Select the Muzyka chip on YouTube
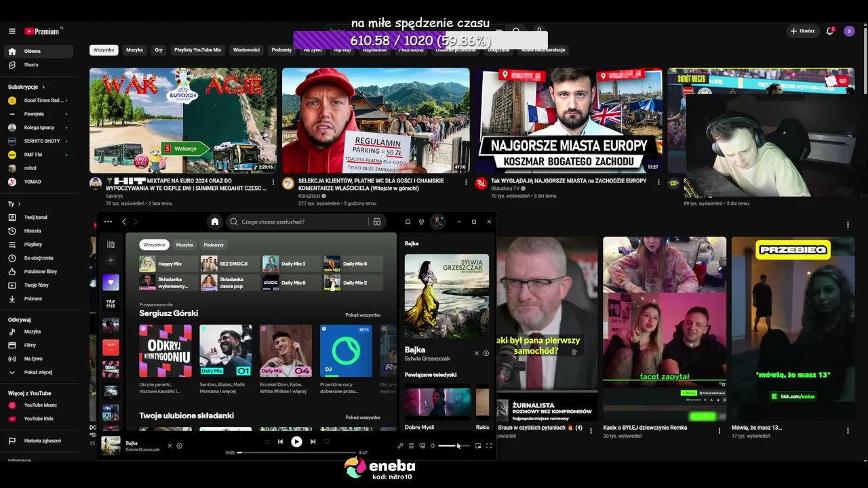Image resolution: width=868 pixels, height=488 pixels. pyautogui.click(x=134, y=50)
